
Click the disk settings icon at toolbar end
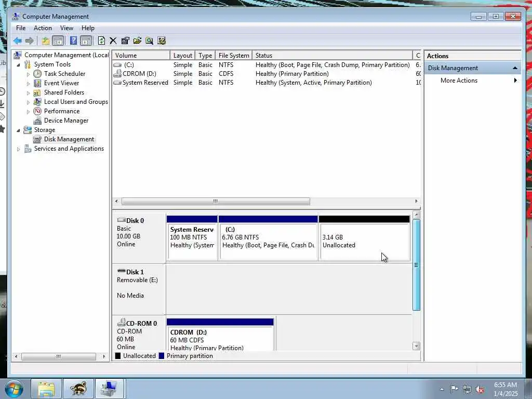[x=162, y=41]
